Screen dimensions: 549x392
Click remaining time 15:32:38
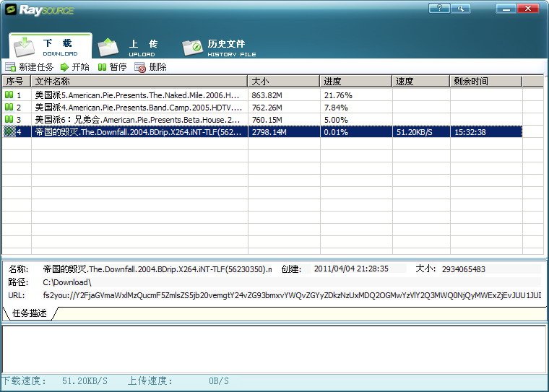pyautogui.click(x=470, y=132)
